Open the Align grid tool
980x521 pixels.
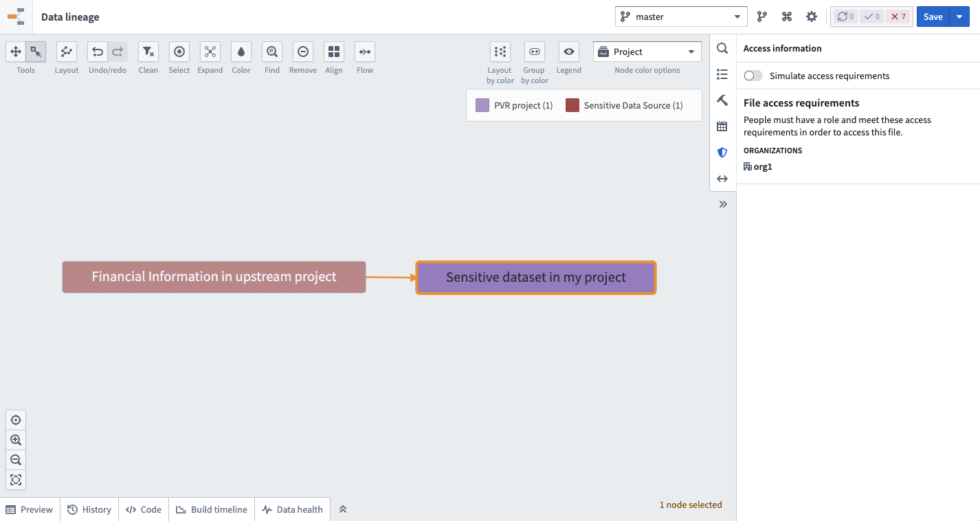tap(334, 52)
